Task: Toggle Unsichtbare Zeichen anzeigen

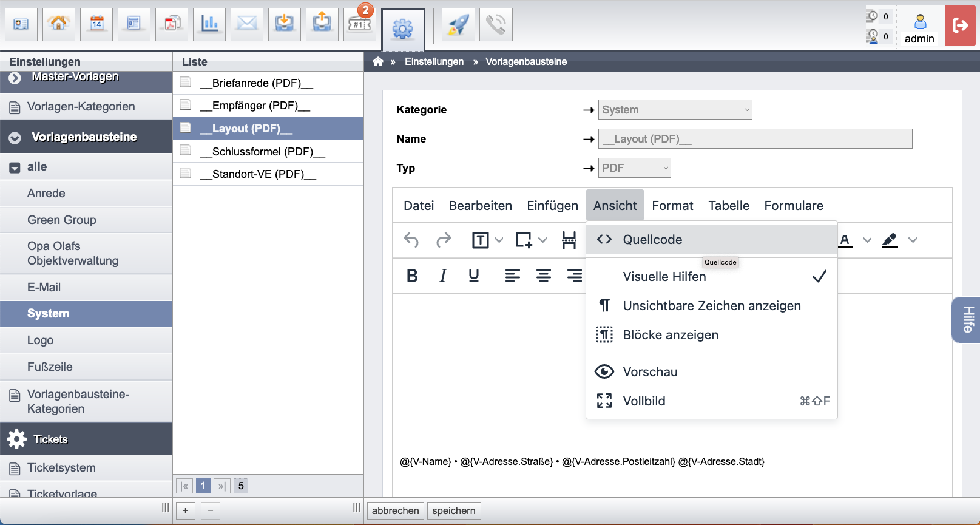Action: 712,306
